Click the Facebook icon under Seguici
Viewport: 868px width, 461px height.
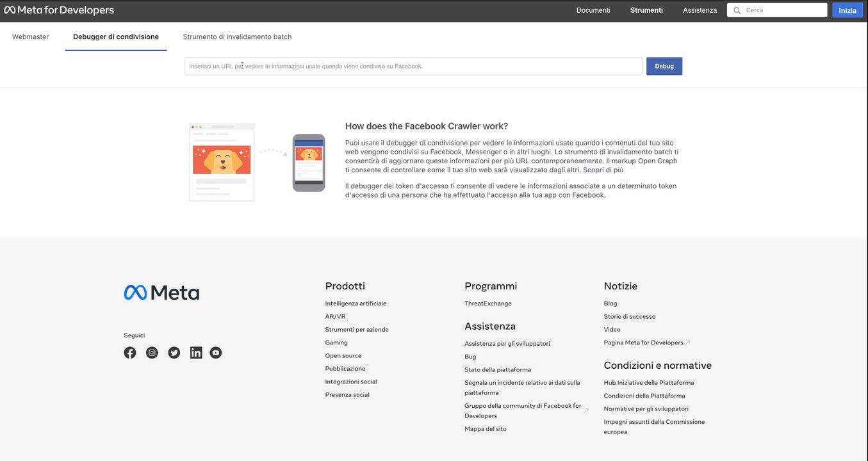pos(130,353)
